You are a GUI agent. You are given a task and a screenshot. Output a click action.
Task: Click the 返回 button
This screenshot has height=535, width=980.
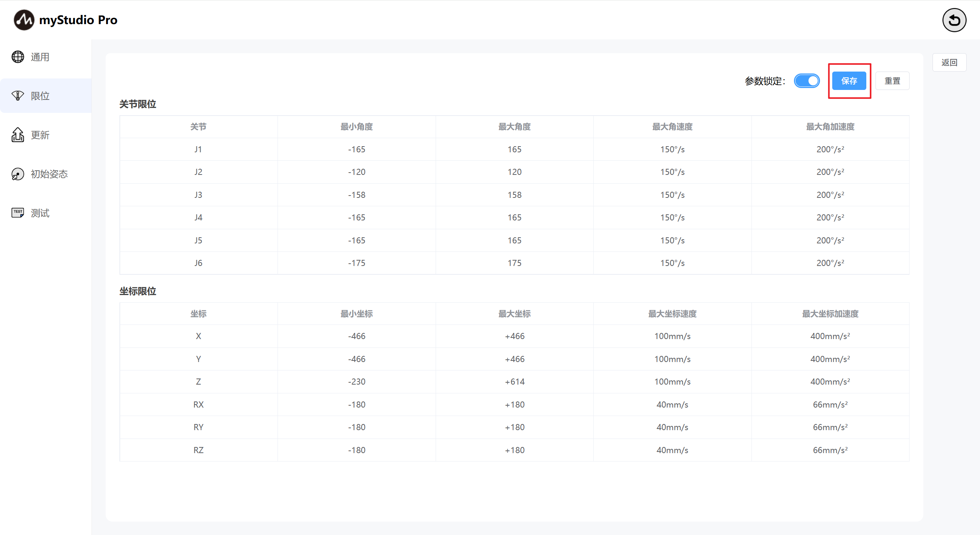tap(949, 62)
